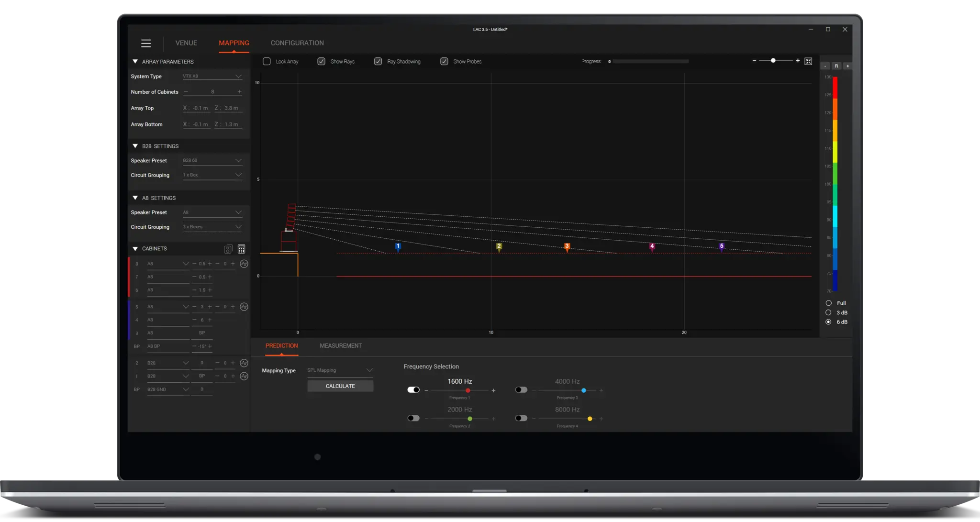This screenshot has width=980, height=522.
Task: Click the fit-to-view icon beside zoom slider
Action: pos(808,61)
